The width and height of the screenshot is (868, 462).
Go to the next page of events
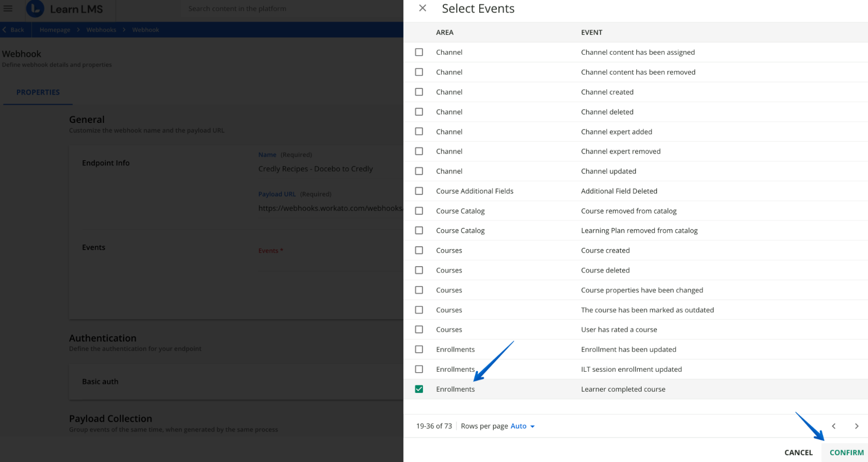click(x=857, y=426)
